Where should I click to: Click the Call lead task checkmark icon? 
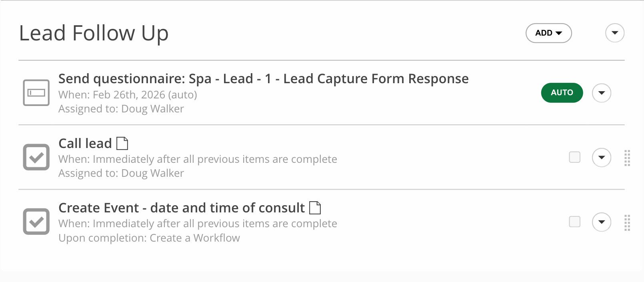pos(36,157)
